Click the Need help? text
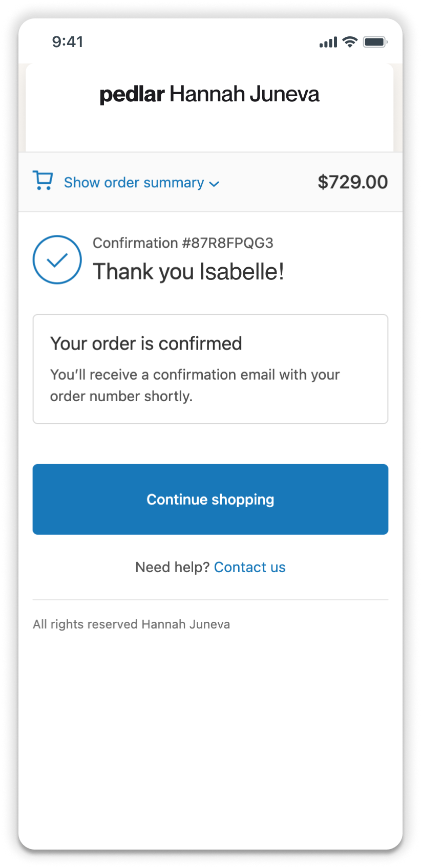This screenshot has width=421, height=868. pos(173,567)
